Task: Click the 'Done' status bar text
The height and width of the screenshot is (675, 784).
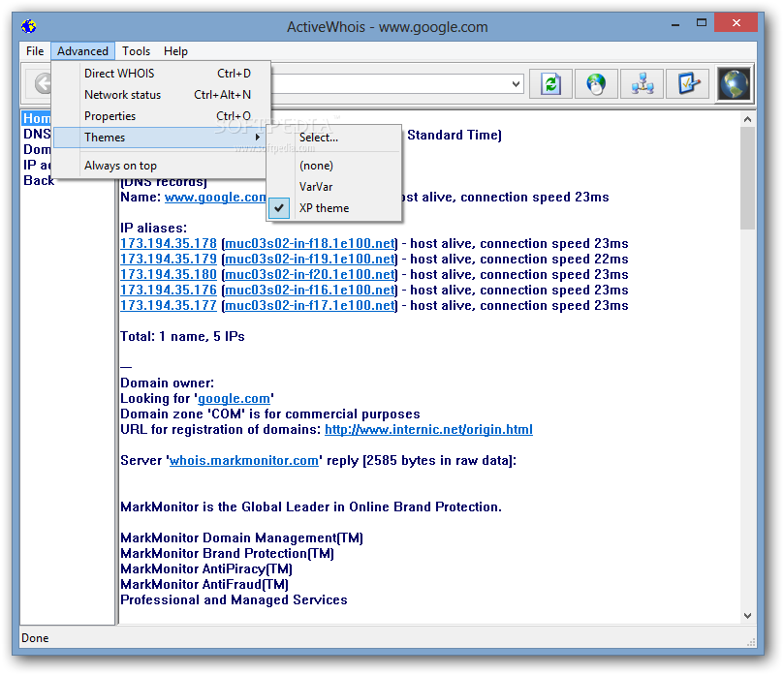Action: pyautogui.click(x=35, y=638)
